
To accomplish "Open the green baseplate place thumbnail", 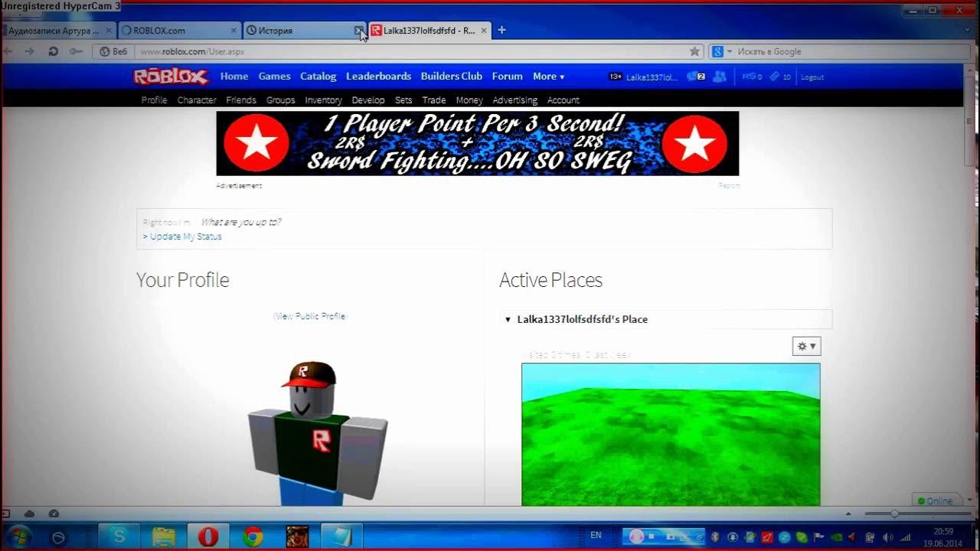I will tap(671, 434).
